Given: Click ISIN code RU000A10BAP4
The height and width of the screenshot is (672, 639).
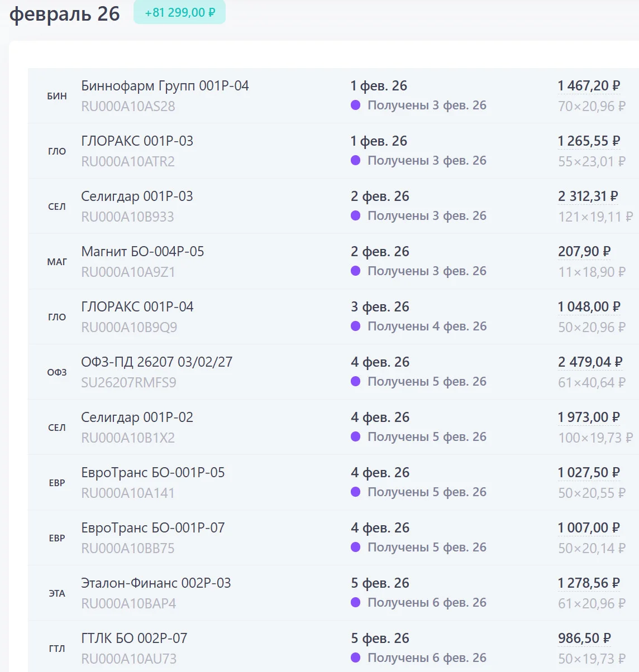Looking at the screenshot, I should (128, 603).
